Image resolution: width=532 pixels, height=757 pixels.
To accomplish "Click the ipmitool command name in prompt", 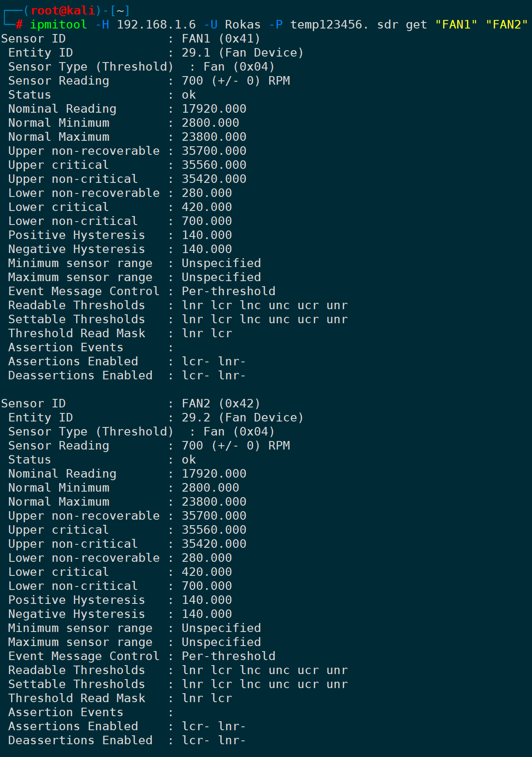I will tap(58, 25).
